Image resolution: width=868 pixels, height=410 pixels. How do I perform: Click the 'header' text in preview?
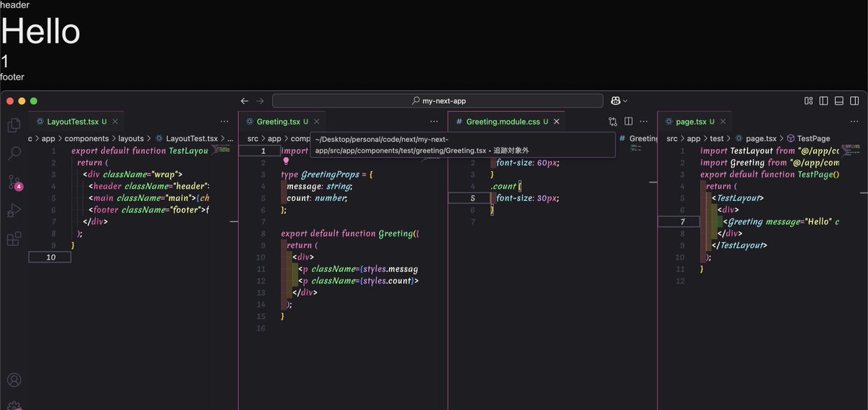click(15, 5)
